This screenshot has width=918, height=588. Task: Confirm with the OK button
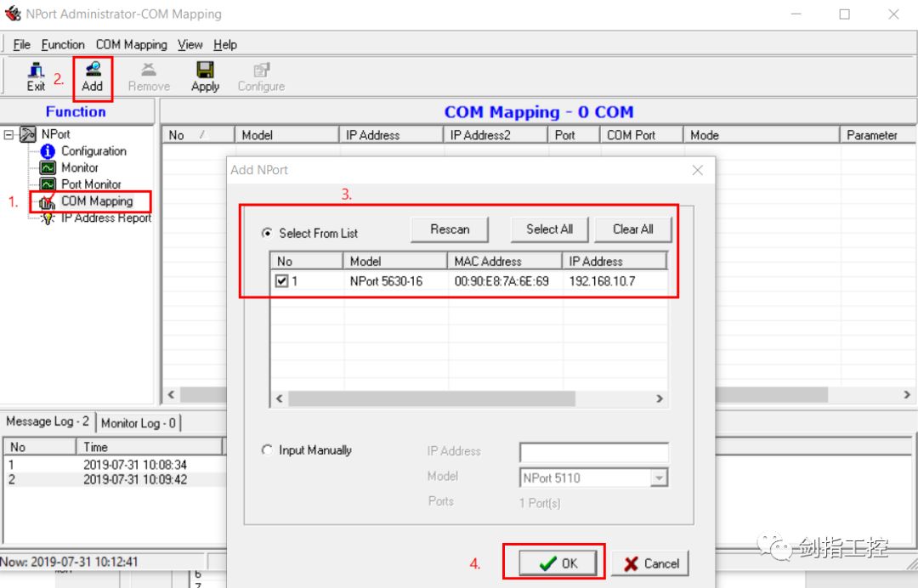pos(558,563)
